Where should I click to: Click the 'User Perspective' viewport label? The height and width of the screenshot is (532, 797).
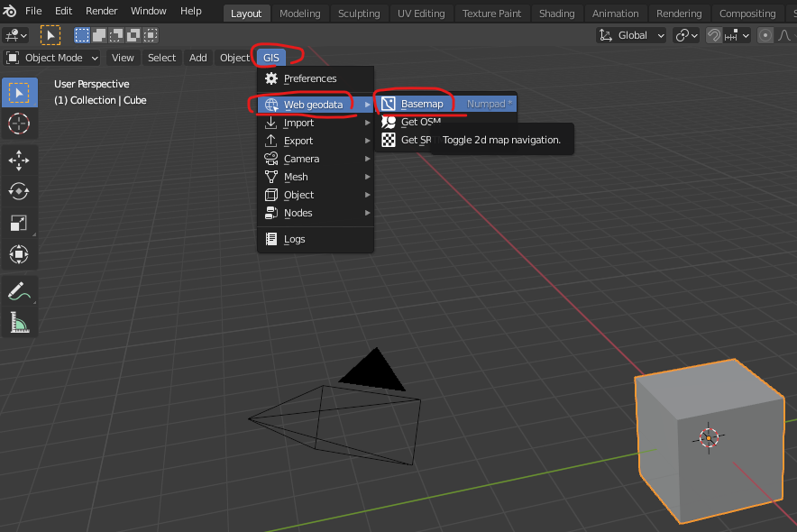[x=91, y=84]
